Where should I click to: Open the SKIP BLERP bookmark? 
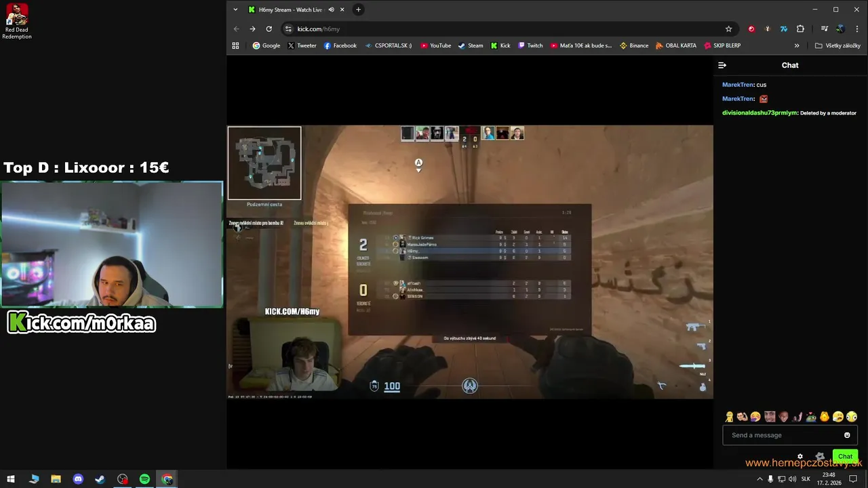click(x=722, y=45)
